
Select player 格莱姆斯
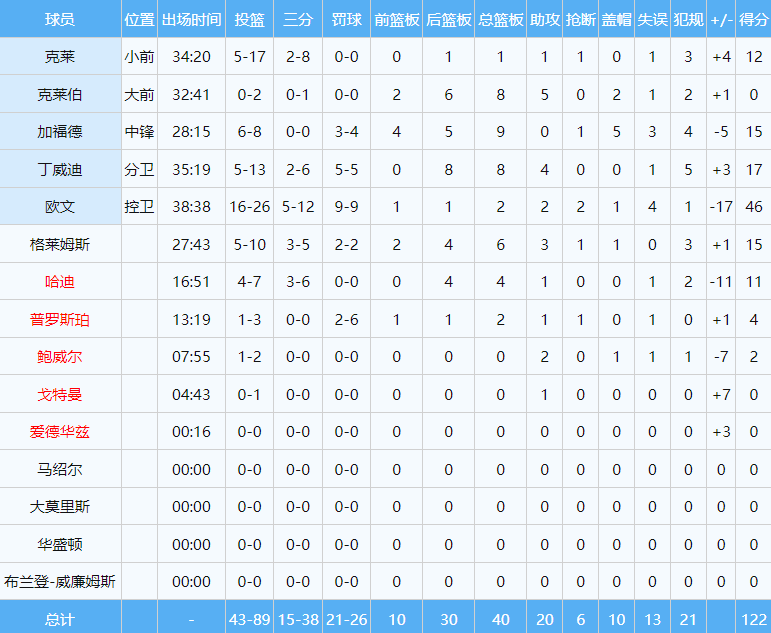tap(60, 244)
